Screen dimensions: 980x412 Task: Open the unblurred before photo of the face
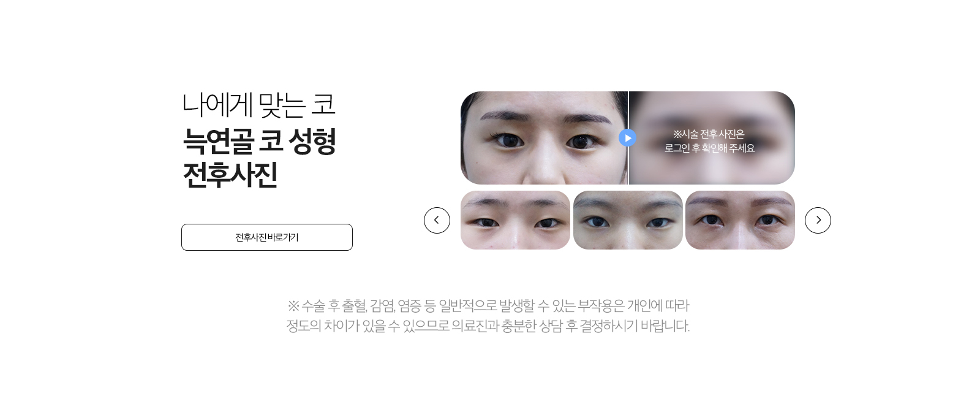[x=544, y=138]
